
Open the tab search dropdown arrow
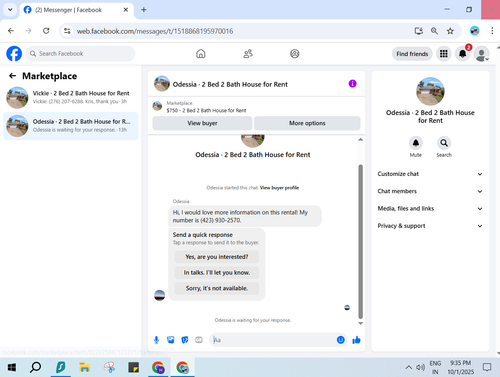10,10
